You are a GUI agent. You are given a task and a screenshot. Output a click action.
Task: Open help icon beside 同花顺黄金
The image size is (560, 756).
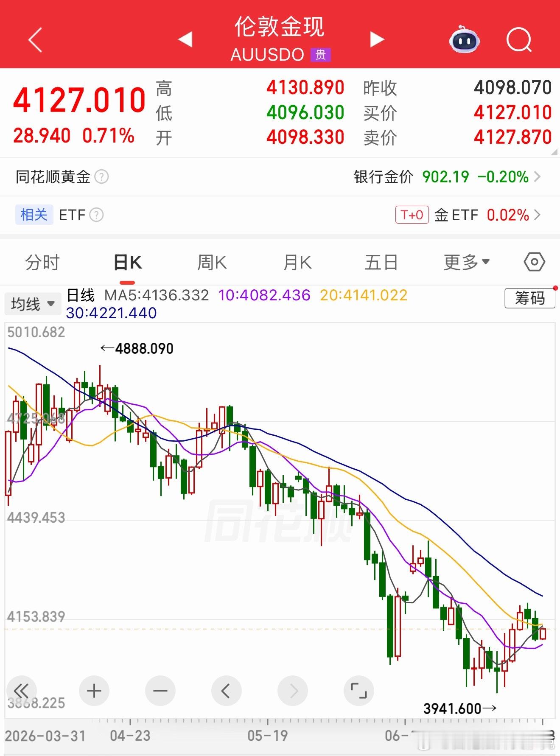pyautogui.click(x=101, y=176)
